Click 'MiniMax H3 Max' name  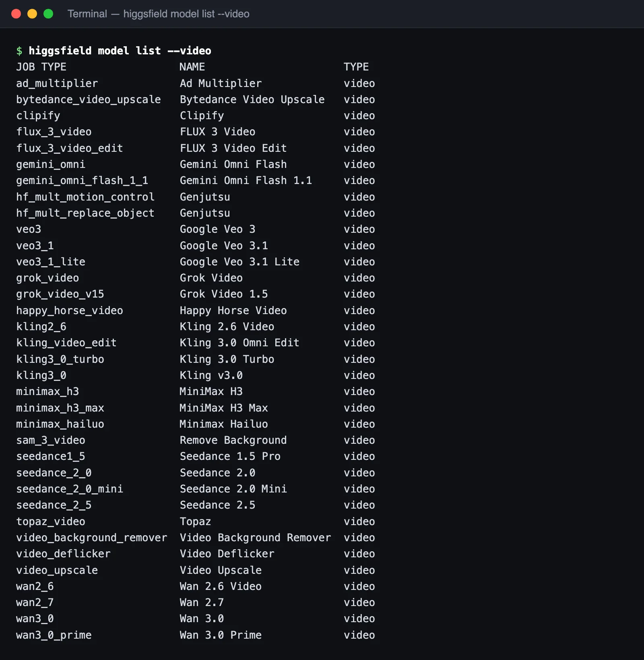[224, 408]
